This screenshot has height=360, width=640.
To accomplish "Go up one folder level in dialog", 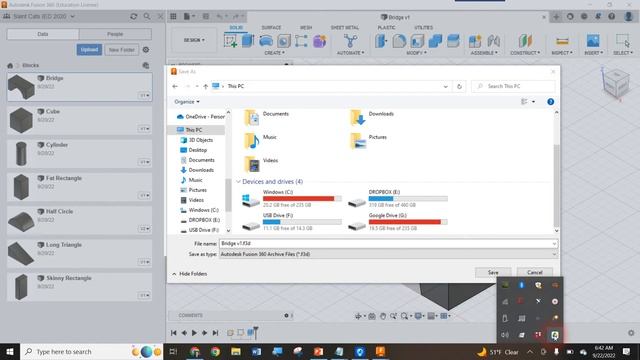I will 206,86.
